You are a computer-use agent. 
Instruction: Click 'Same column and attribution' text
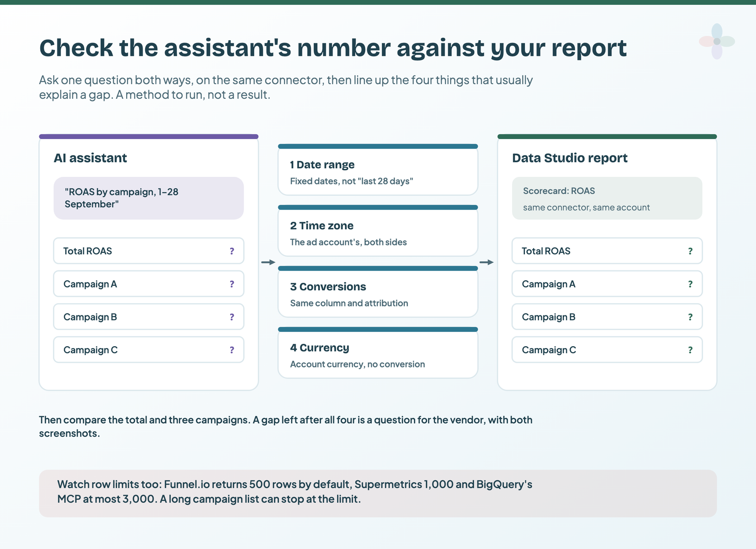(x=349, y=303)
